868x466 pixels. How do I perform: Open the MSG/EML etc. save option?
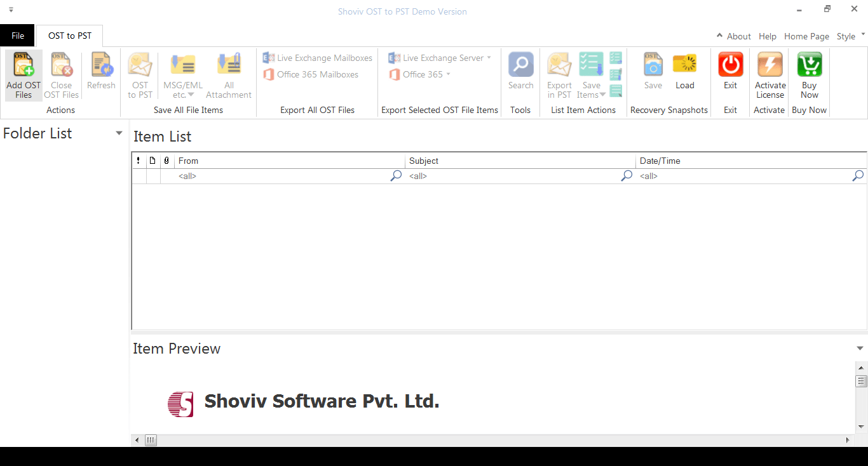[183, 76]
